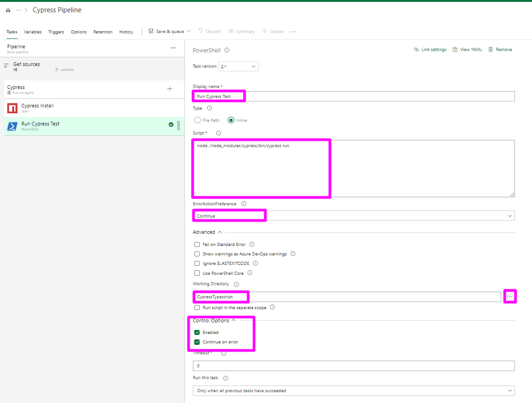This screenshot has height=403, width=532.
Task: Remove the PowerShell task
Action: 500,50
